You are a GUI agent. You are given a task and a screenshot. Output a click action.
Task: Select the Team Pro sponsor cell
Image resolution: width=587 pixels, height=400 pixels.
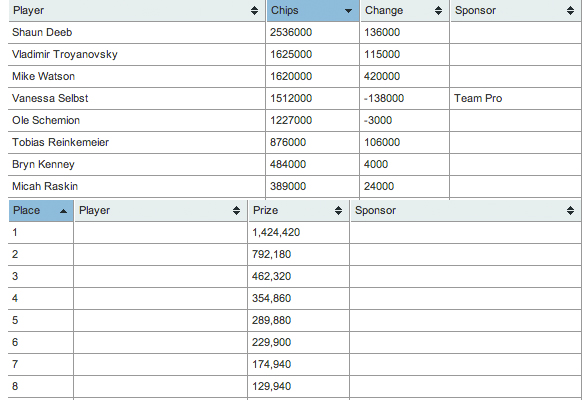515,99
